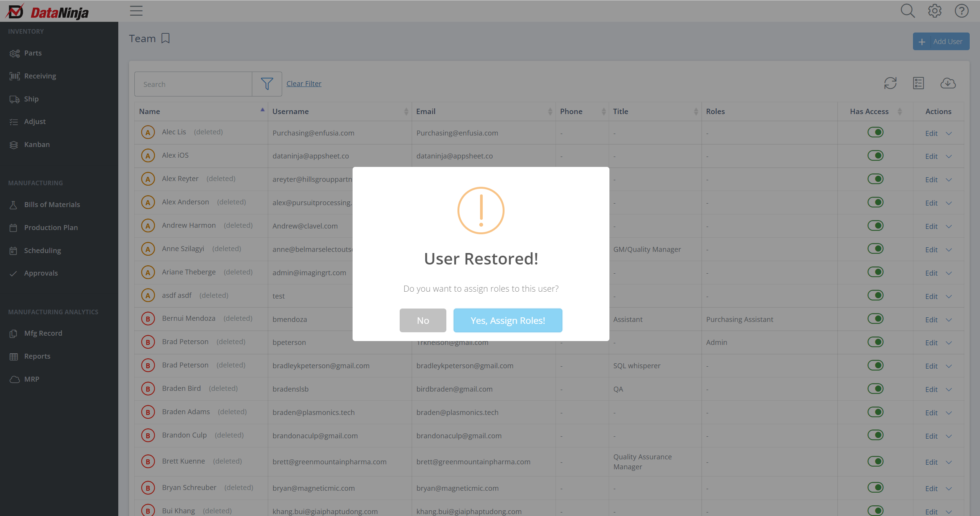Toggle Has Access for Alec Lis
The height and width of the screenshot is (516, 980).
(x=875, y=132)
